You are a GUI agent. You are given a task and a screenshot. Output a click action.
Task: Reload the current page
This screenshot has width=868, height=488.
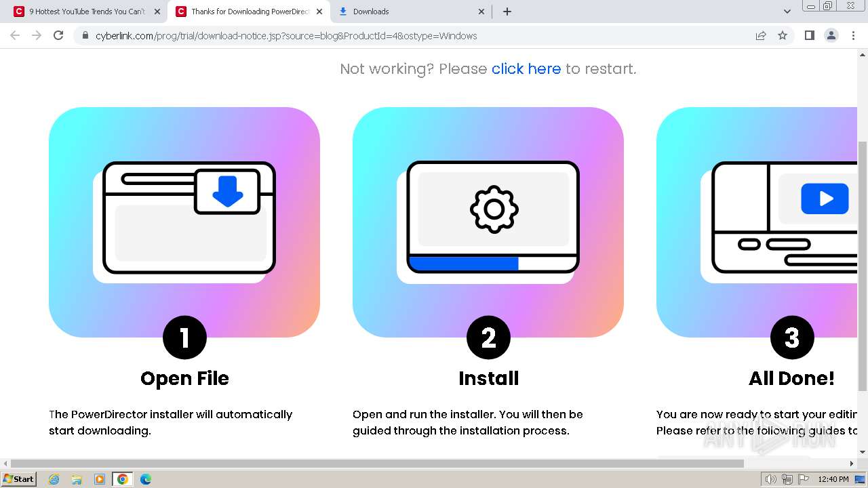(x=58, y=35)
